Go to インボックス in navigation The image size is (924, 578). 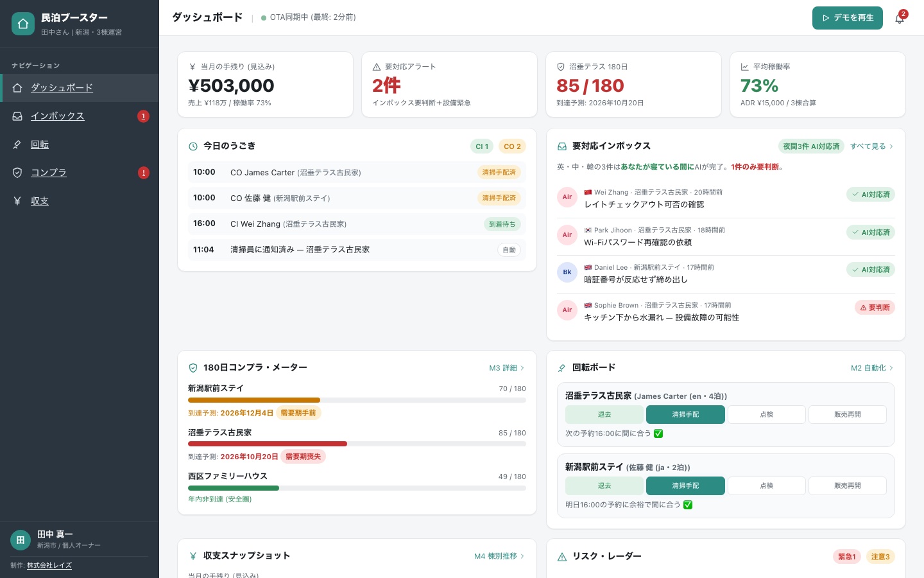point(79,116)
